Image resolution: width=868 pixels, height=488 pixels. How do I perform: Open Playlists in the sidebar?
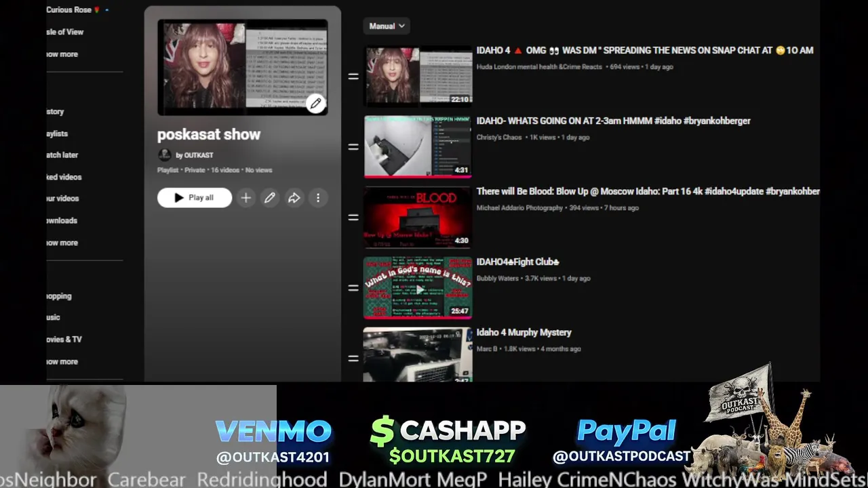58,134
